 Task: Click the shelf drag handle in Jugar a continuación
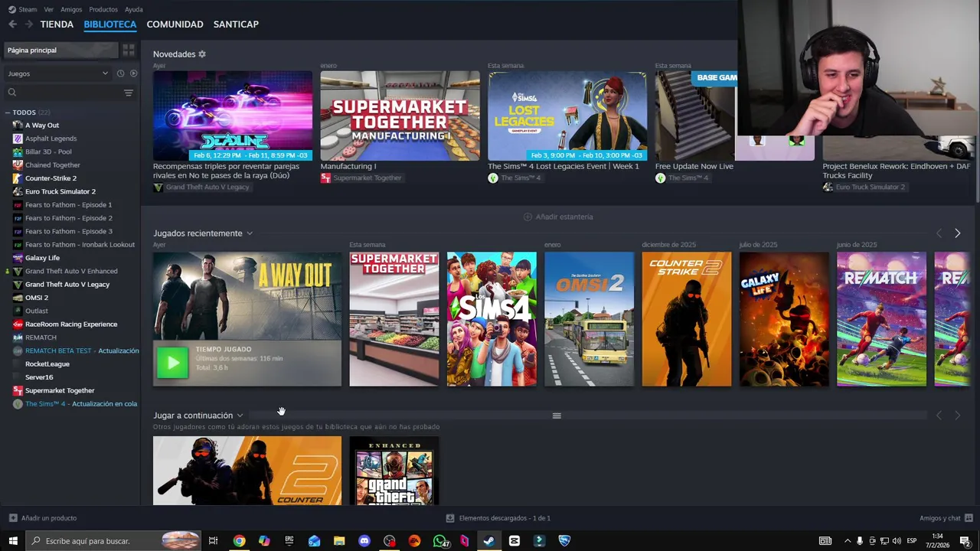(557, 416)
